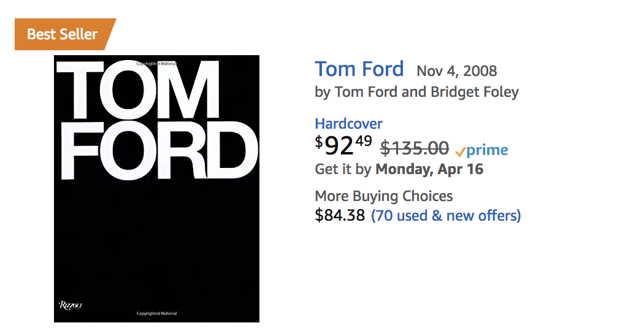Open the Tom Ford book cover image
The width and height of the screenshot is (644, 331).
(156, 189)
